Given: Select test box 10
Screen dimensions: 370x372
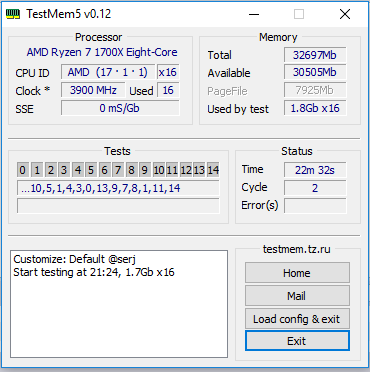Looking at the screenshot, I should pos(159,170).
